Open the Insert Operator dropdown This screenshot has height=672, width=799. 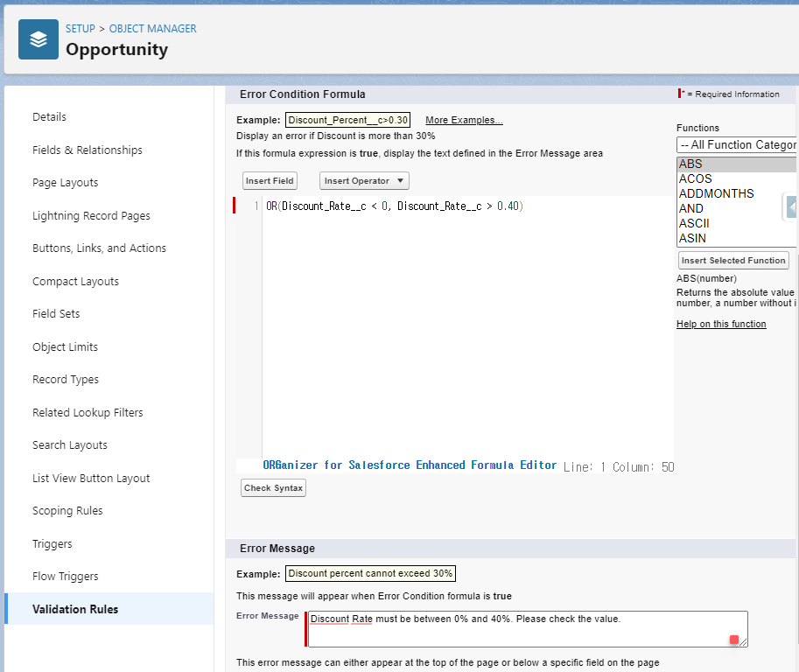tap(364, 181)
